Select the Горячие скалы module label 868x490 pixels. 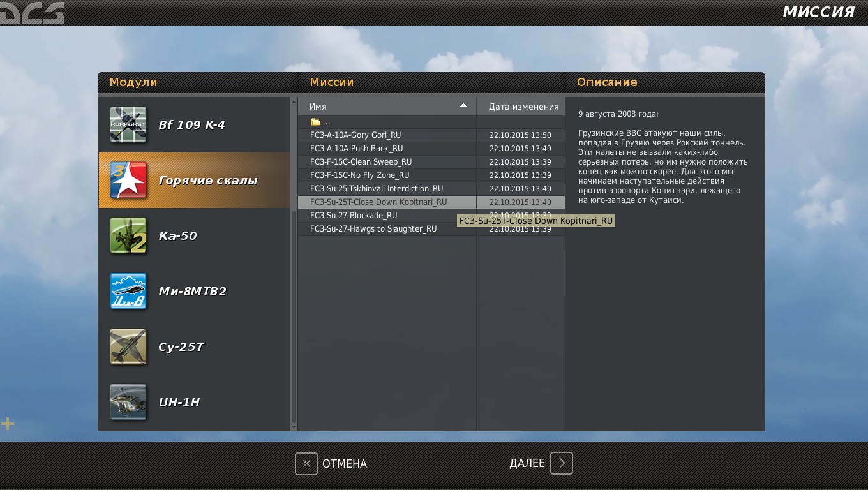(x=208, y=181)
